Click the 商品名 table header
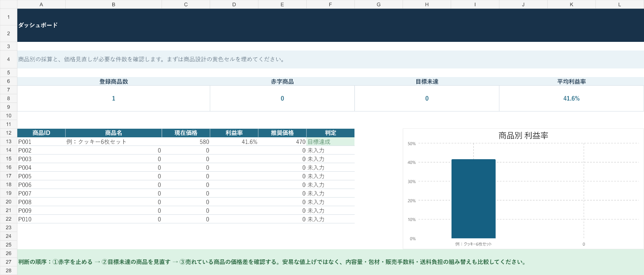 (113, 133)
